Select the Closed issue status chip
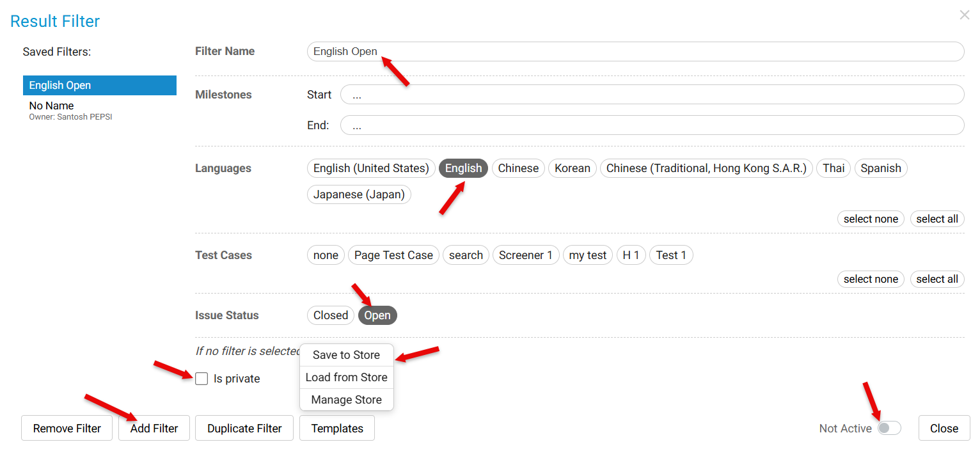The height and width of the screenshot is (449, 980). (x=330, y=315)
